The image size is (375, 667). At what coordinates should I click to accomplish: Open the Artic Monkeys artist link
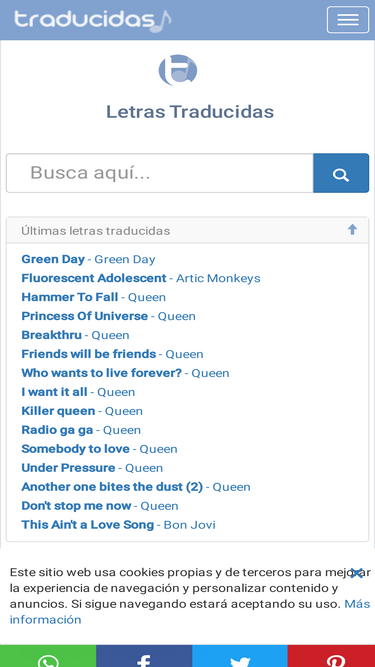pyautogui.click(x=218, y=278)
